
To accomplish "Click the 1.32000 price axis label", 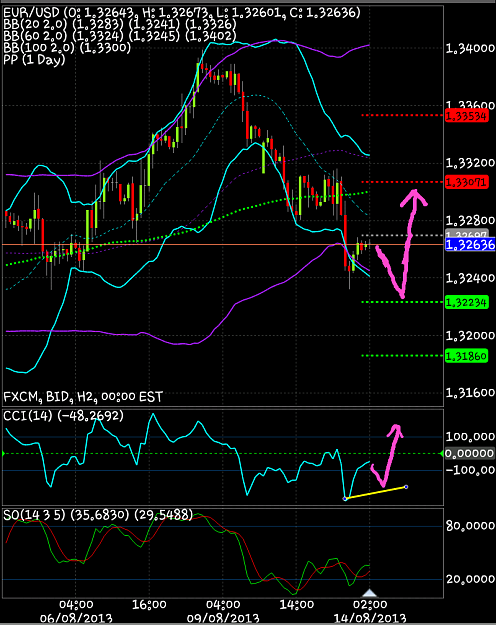I will pos(470,336).
